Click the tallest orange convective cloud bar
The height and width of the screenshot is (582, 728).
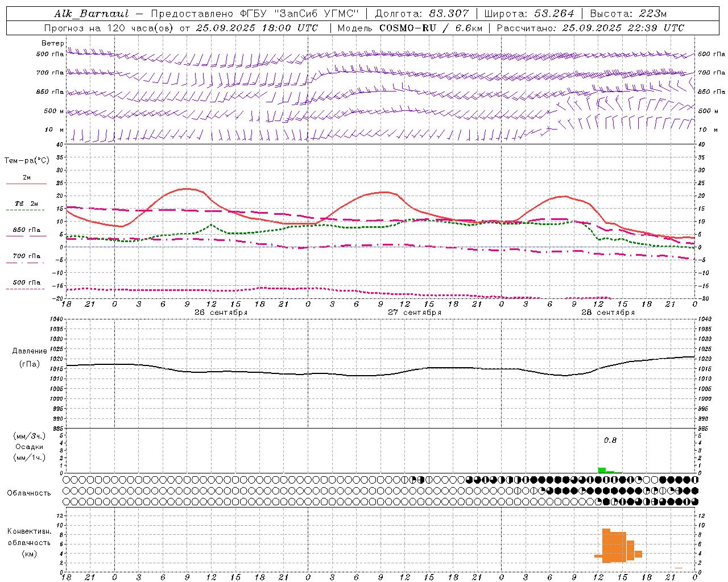606,546
